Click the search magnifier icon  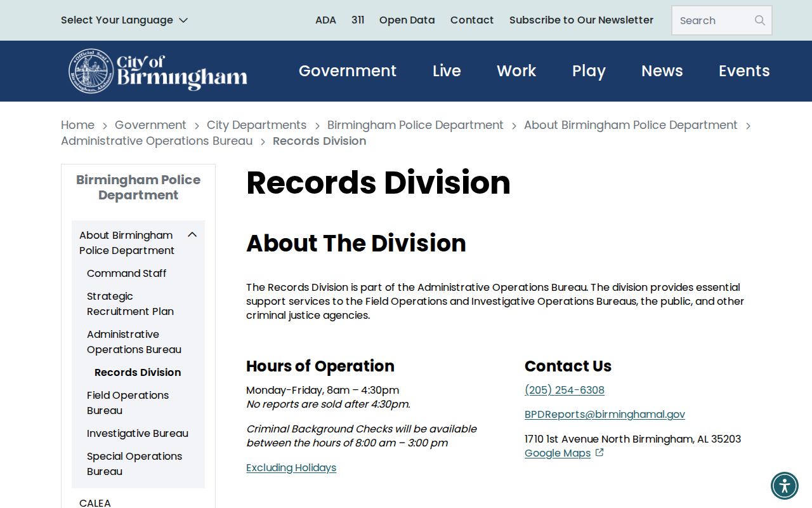tap(759, 20)
